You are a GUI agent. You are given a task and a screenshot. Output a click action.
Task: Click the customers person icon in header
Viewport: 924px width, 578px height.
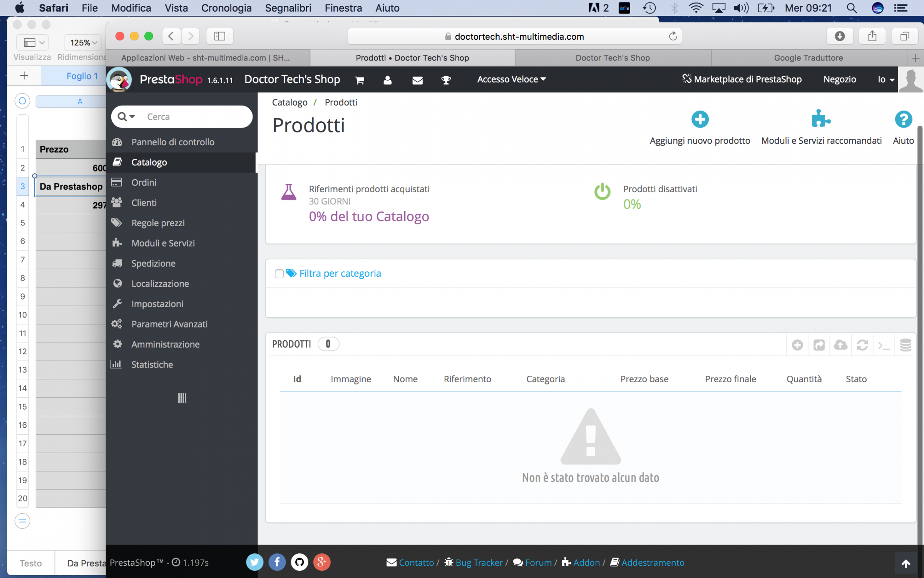click(x=387, y=80)
